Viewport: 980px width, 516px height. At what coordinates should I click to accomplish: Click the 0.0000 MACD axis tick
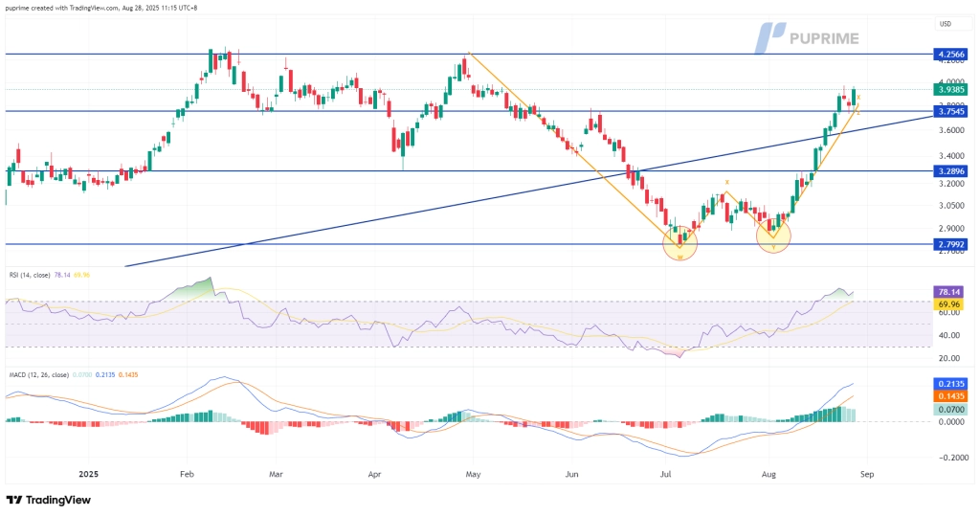950,422
